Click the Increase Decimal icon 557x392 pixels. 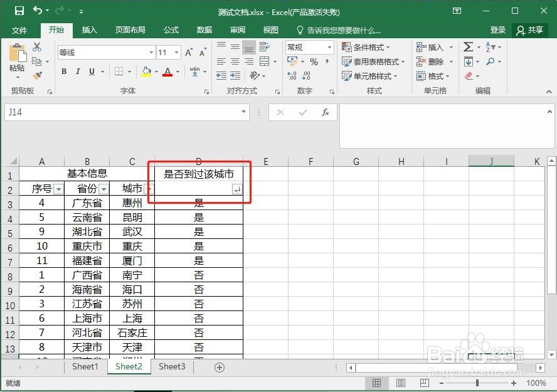point(292,77)
